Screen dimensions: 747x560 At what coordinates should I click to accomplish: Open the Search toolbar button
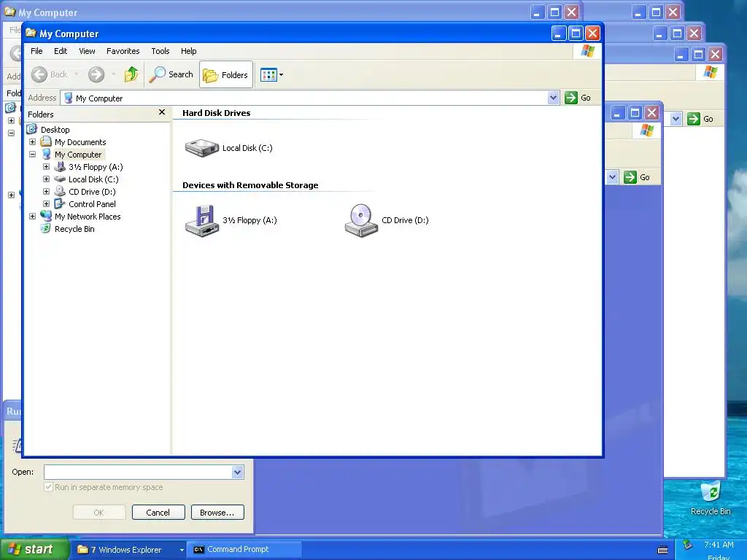point(171,74)
